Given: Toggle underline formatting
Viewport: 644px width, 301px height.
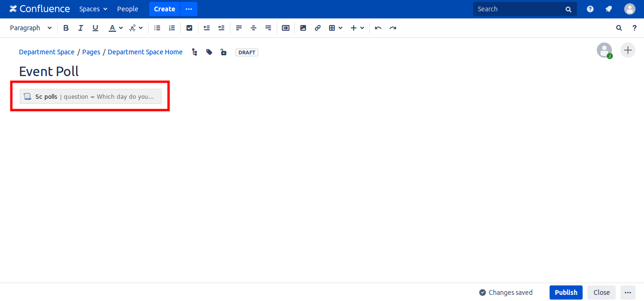Looking at the screenshot, I should click(x=95, y=28).
